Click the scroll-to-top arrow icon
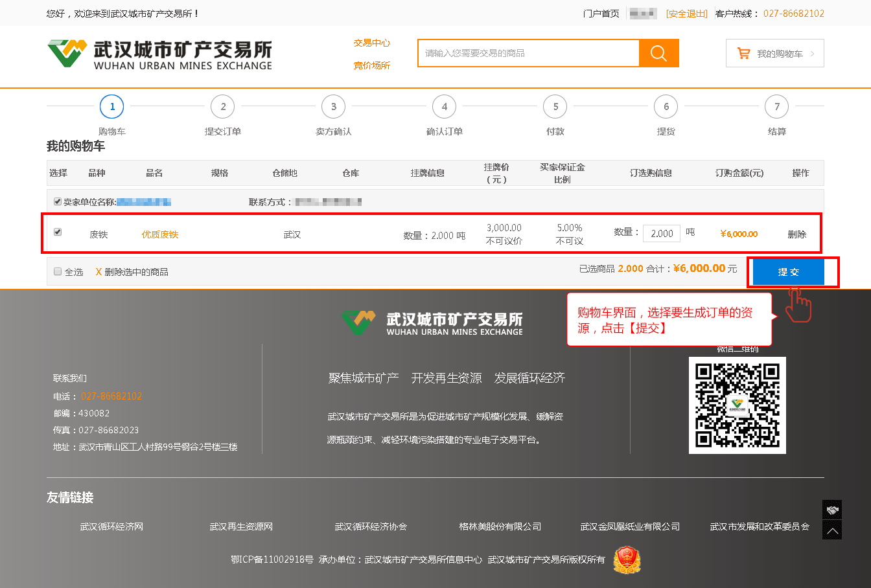 [x=832, y=530]
